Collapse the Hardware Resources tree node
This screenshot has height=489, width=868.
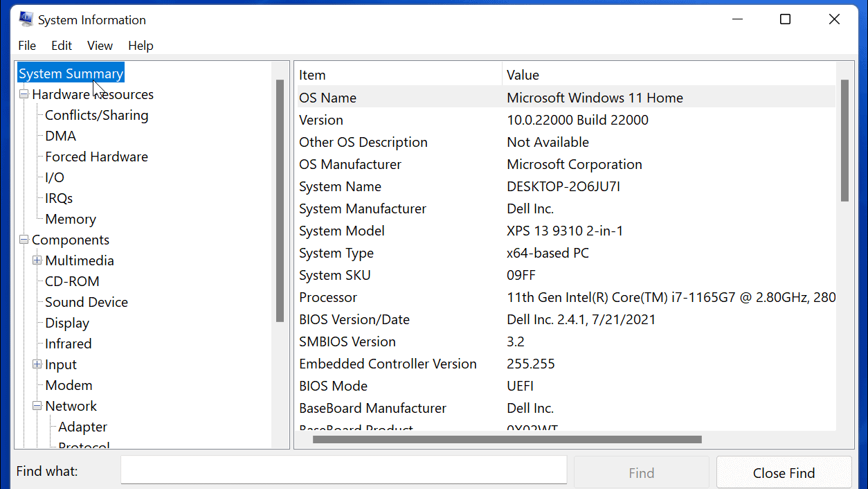coord(24,94)
